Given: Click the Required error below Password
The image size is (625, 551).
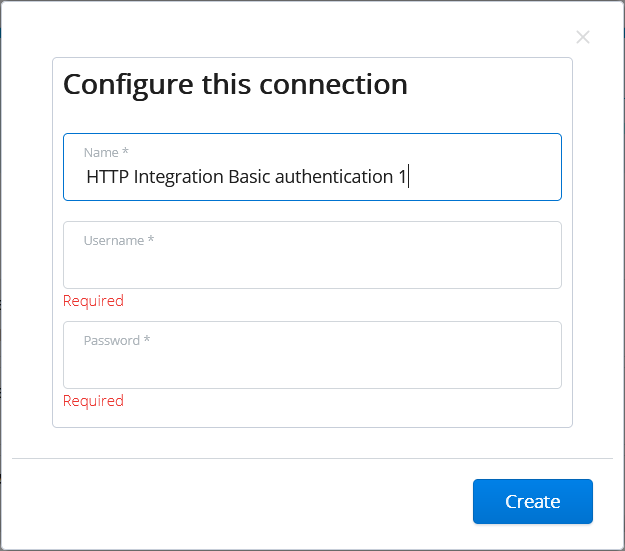Looking at the screenshot, I should (x=93, y=401).
